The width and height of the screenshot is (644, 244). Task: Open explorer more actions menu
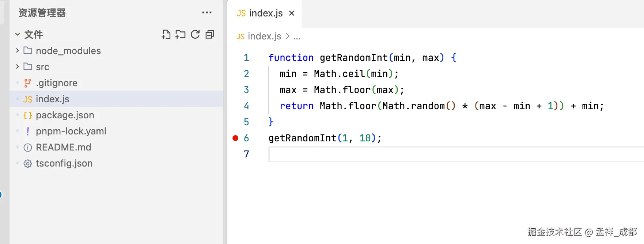(x=207, y=13)
